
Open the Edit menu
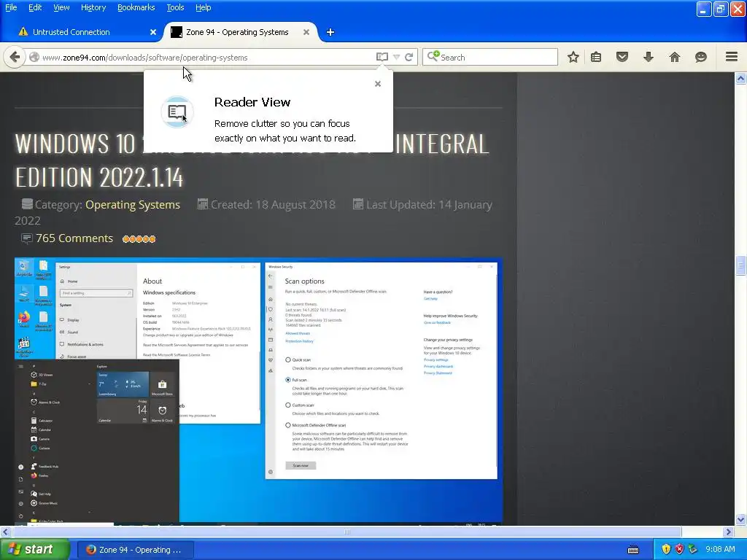[x=35, y=7]
